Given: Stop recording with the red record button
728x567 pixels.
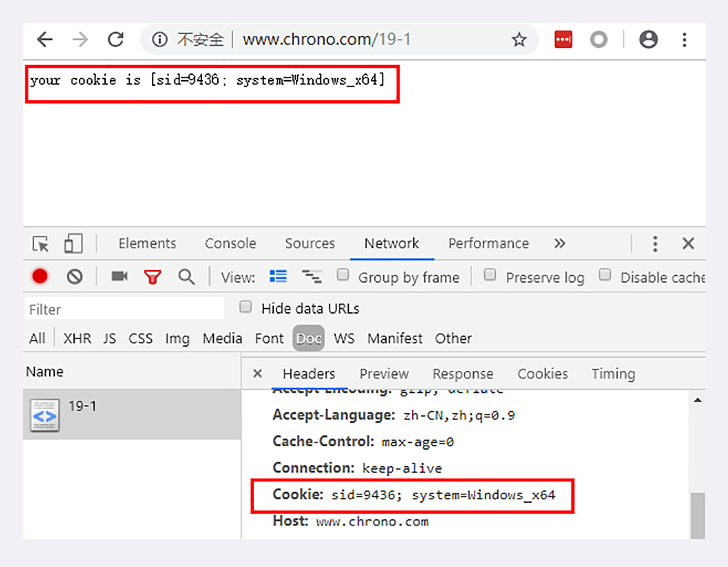Looking at the screenshot, I should [x=40, y=277].
